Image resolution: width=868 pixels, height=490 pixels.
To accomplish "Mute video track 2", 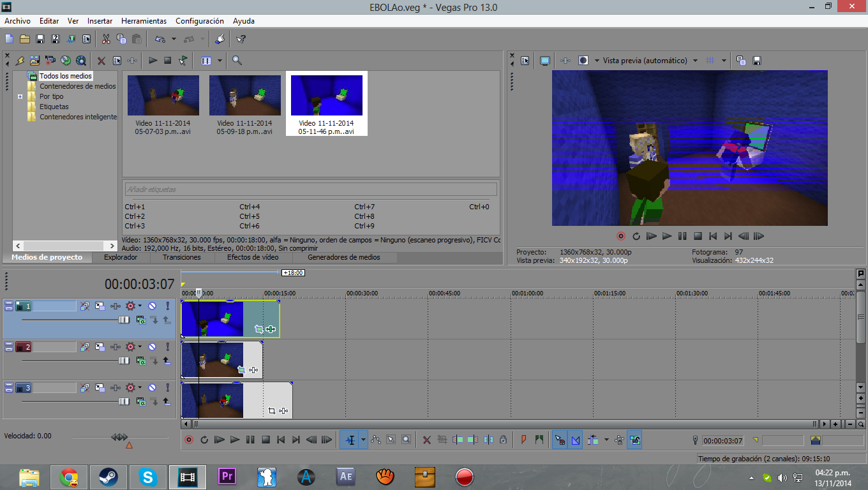I will (x=153, y=347).
